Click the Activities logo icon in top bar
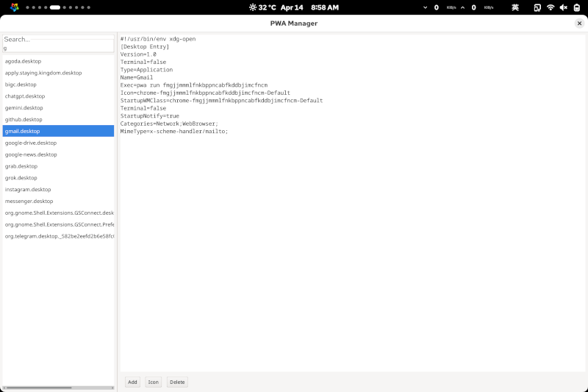 14,7
